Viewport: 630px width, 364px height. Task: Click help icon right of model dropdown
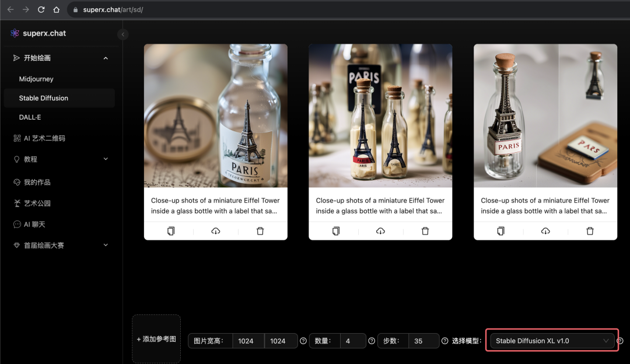click(620, 341)
